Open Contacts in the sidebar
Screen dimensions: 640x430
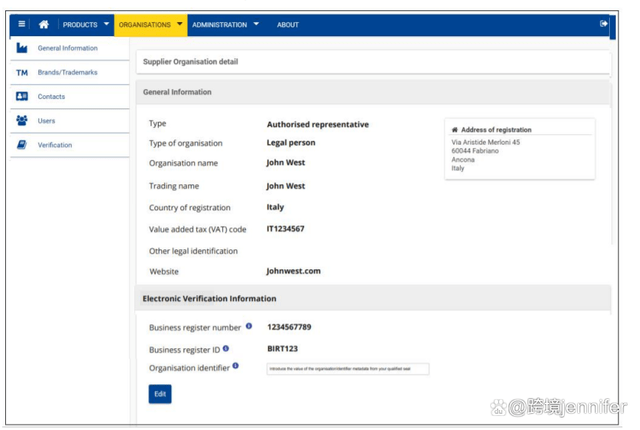[x=51, y=97]
